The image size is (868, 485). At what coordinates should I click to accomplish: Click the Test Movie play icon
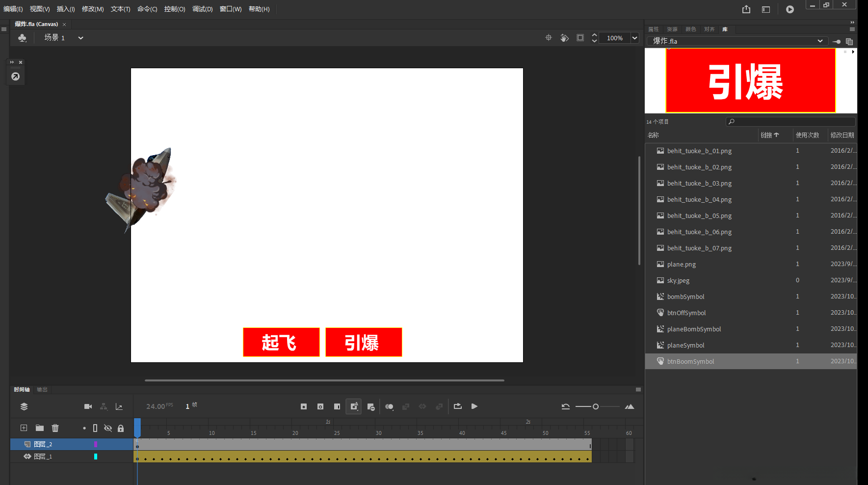point(789,9)
